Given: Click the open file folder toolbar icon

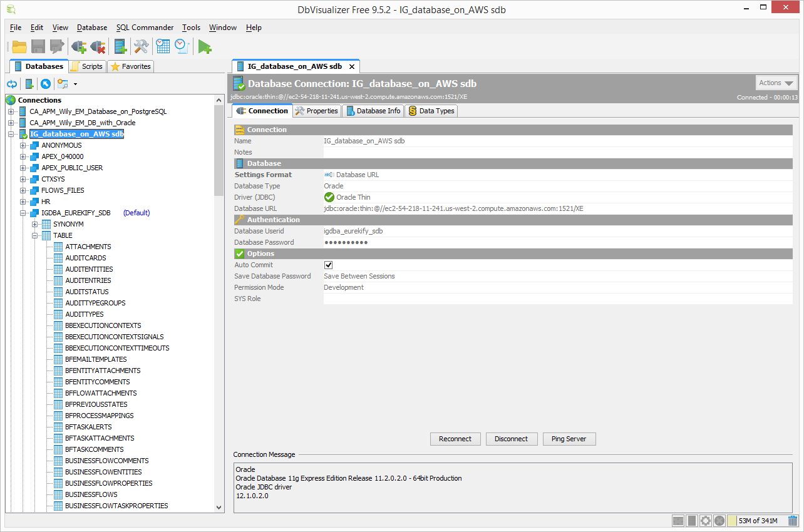Looking at the screenshot, I should click(19, 46).
